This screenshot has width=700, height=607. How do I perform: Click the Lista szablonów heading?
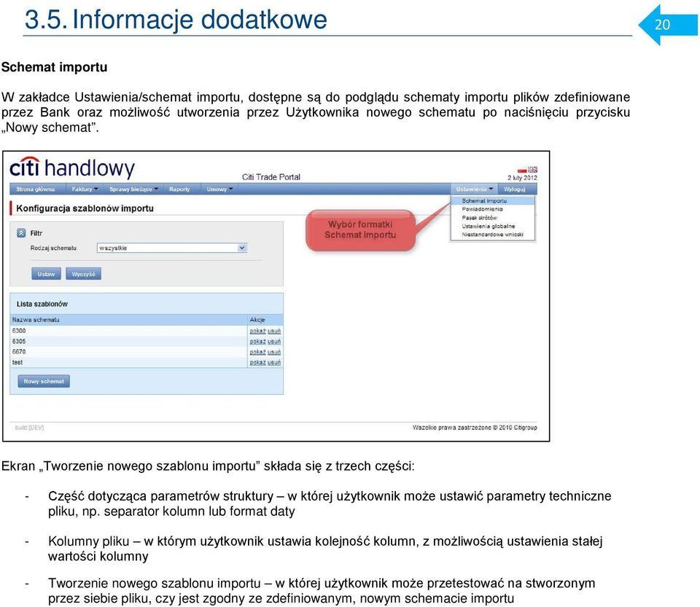tap(42, 304)
